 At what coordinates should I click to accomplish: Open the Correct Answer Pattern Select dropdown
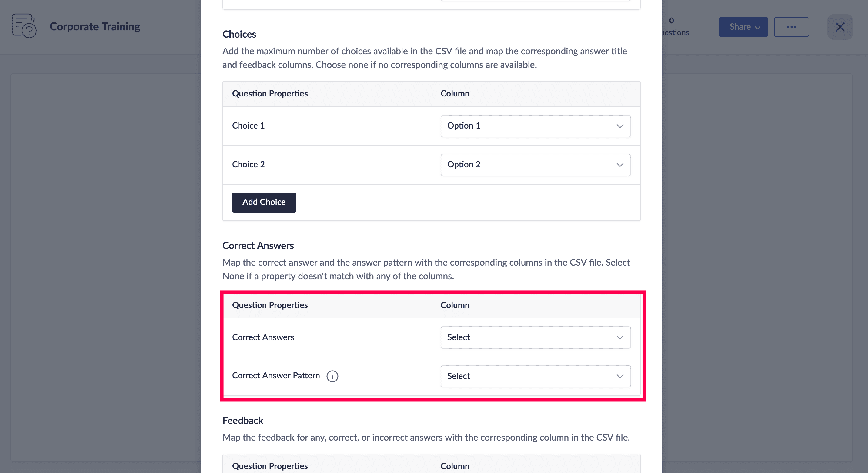(x=536, y=376)
